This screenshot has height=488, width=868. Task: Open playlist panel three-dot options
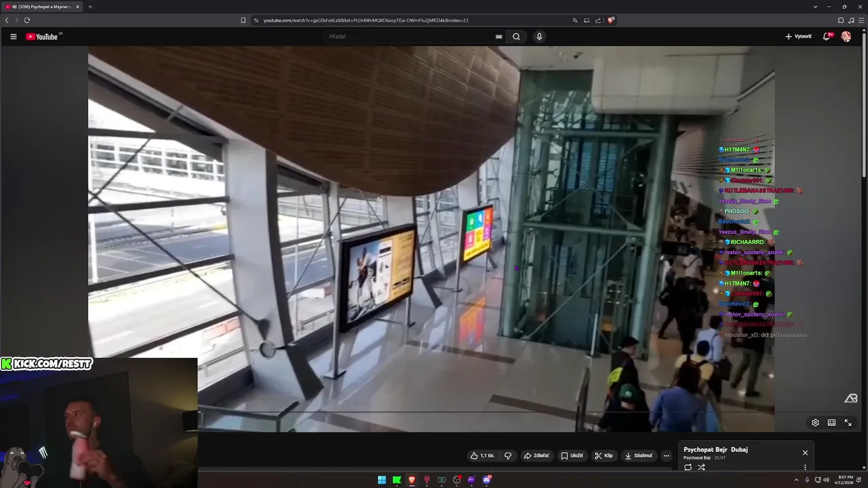[805, 467]
